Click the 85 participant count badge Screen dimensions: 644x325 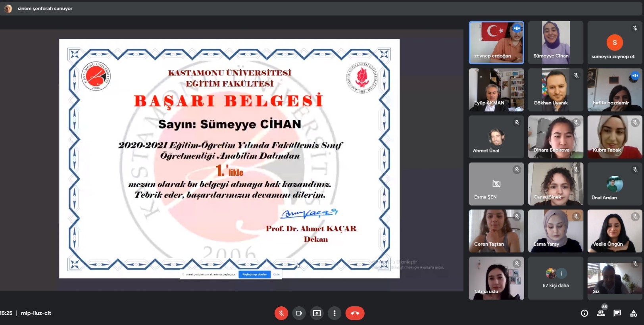point(604,307)
